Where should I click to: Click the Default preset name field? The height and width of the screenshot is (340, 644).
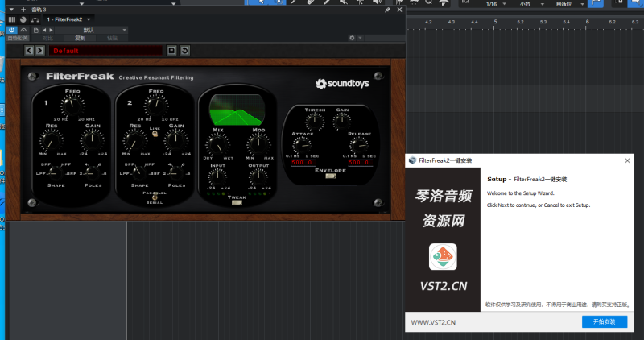105,51
